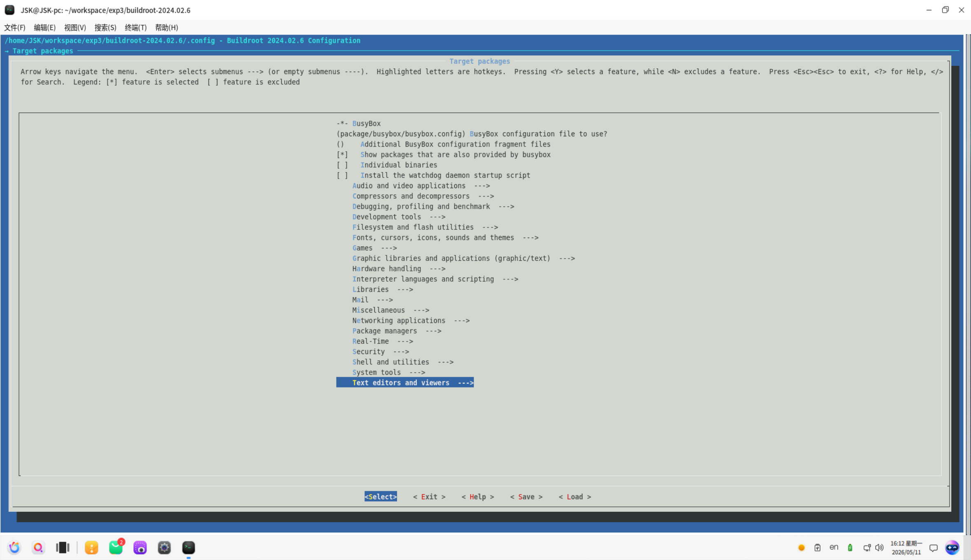
Task: Toggle 'Show packages that are also provided by busybox'
Action: point(443,154)
